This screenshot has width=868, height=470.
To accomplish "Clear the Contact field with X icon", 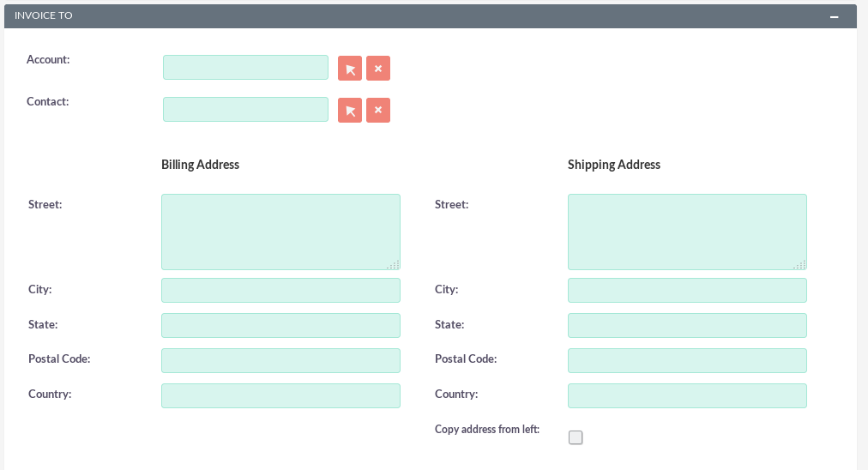I will 378,111.
